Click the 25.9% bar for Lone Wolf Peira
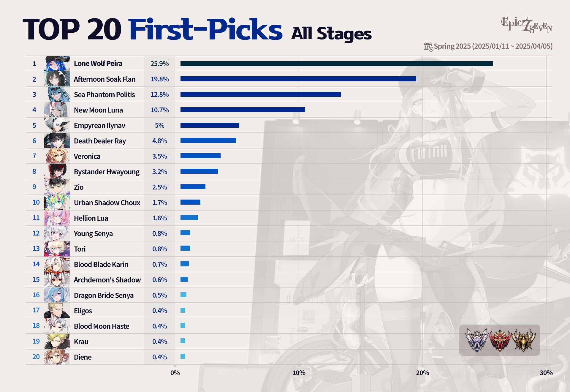The width and height of the screenshot is (570, 392). click(336, 64)
